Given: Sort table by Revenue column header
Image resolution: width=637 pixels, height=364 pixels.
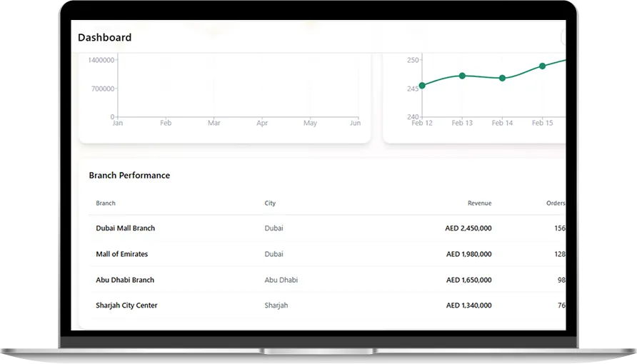Looking at the screenshot, I should point(479,203).
